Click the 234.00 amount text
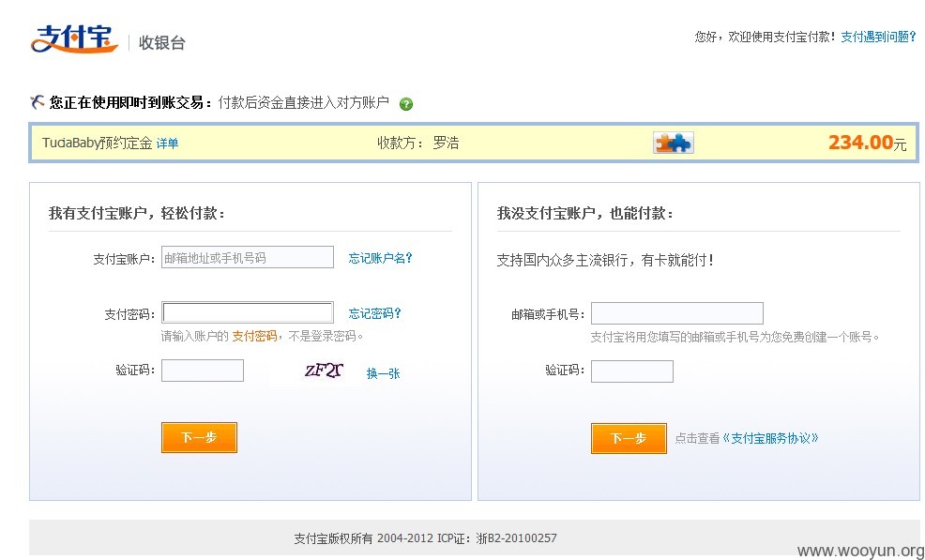 (860, 143)
